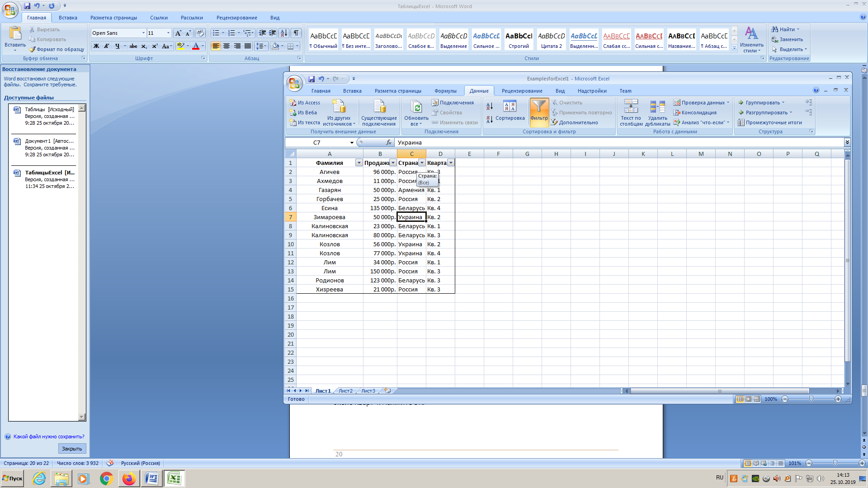
Task: Open Word Рассылки tab
Action: pos(192,18)
